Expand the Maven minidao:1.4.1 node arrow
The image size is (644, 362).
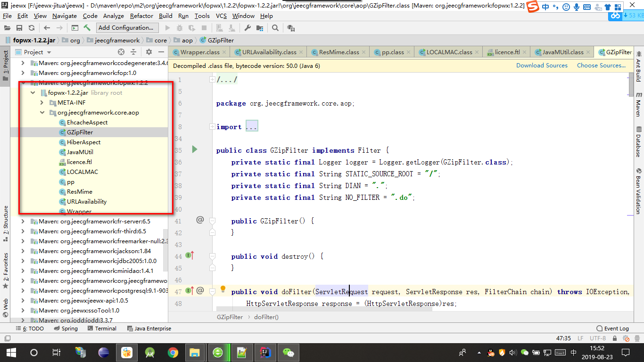(23, 271)
